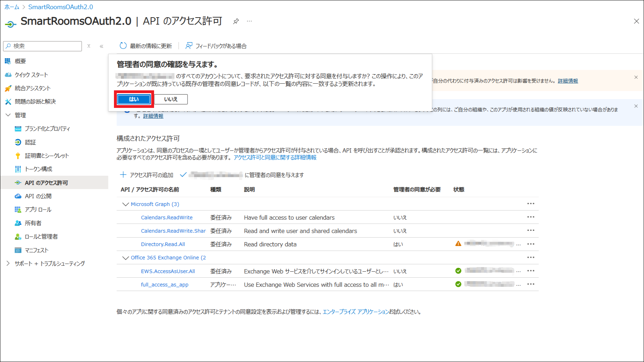Collapse the sidebar with the double chevron

(x=102, y=46)
